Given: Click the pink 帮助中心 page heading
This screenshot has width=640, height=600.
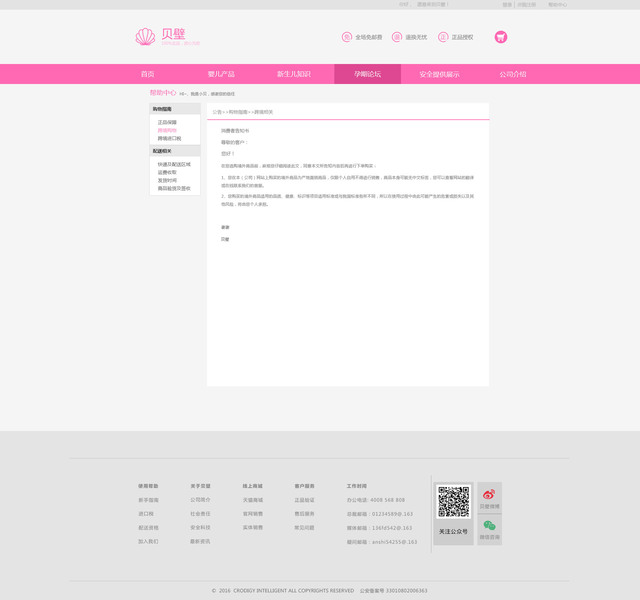Looking at the screenshot, I should pyautogui.click(x=162, y=93).
